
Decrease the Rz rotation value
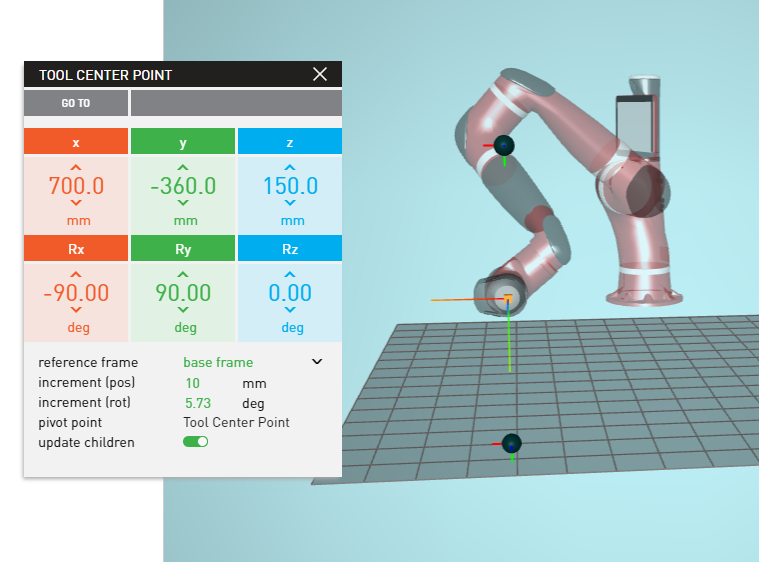[289, 310]
